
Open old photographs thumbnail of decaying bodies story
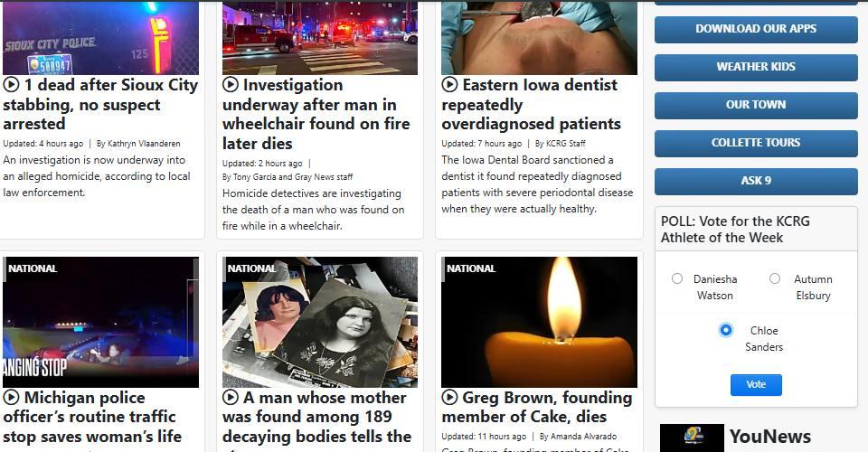pyautogui.click(x=320, y=322)
